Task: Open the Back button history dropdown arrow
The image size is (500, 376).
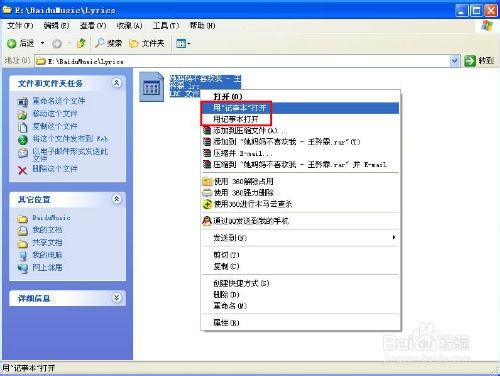Action: coord(42,43)
